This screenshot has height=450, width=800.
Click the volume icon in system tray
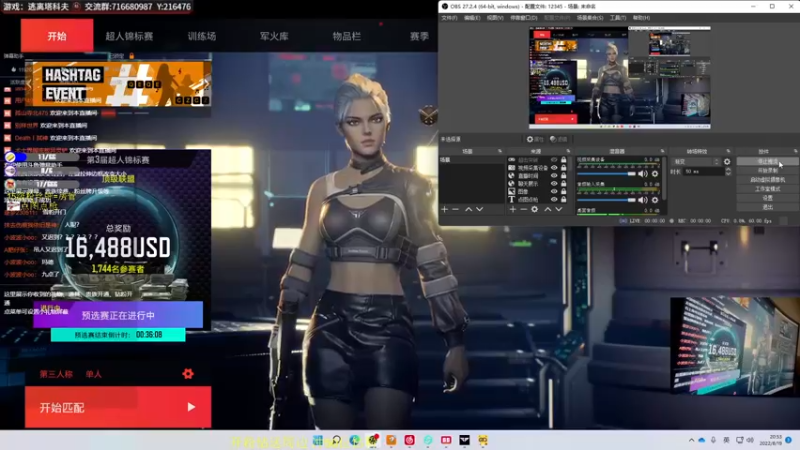coord(750,440)
